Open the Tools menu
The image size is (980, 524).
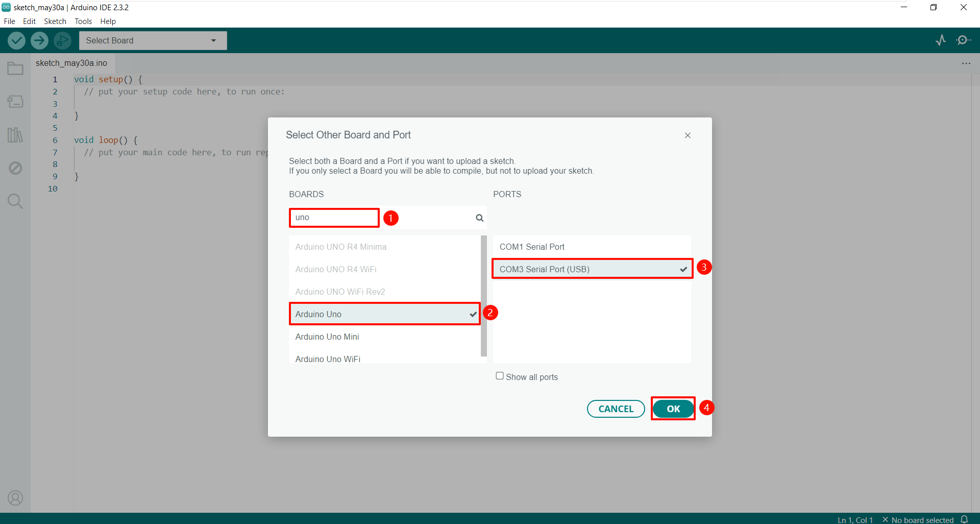coord(83,21)
